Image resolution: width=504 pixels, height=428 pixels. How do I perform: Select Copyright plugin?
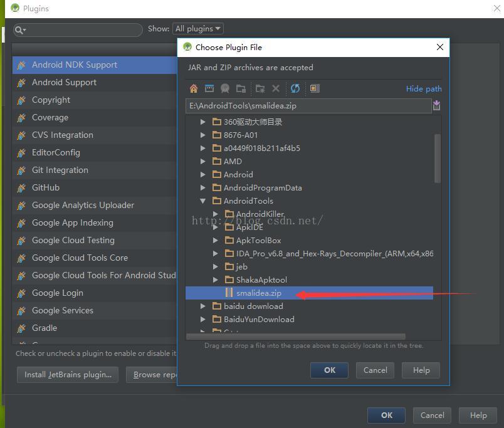95,100
